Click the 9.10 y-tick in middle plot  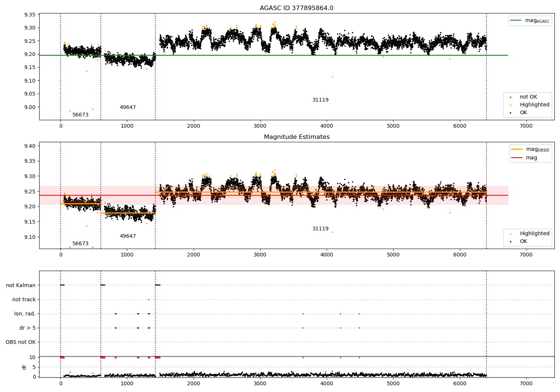pyautogui.click(x=29, y=237)
